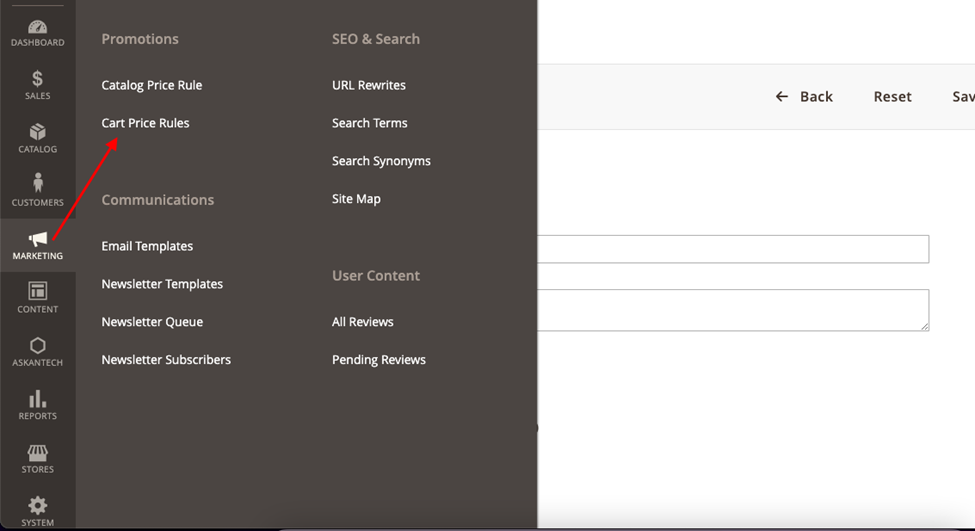Viewport: 975px width, 531px height.
Task: Open All Reviews
Action: coord(363,322)
